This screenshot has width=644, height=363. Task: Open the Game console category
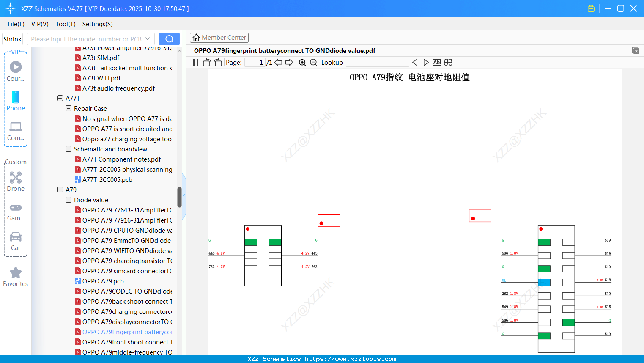16,212
